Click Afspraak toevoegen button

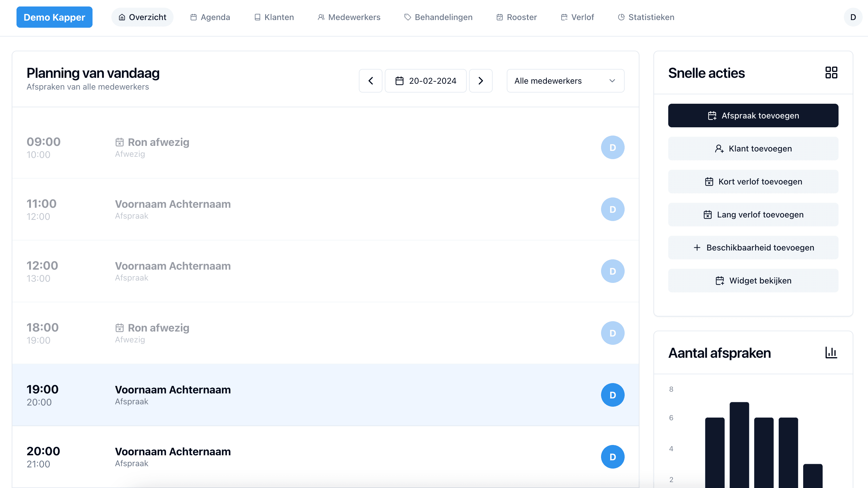753,116
